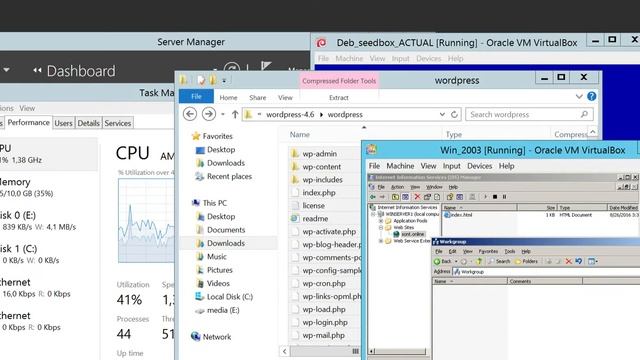Click the Forward arrow in wordpress Explorer window

209,114
